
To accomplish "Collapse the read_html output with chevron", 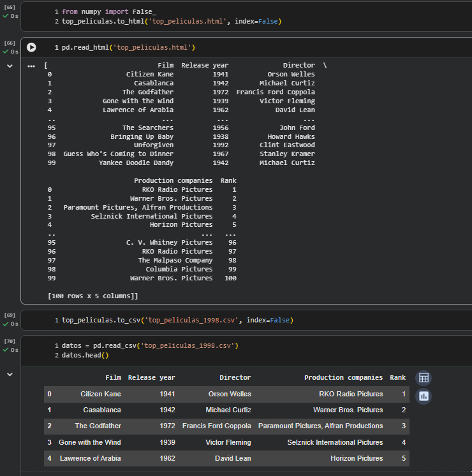I will click(x=10, y=66).
